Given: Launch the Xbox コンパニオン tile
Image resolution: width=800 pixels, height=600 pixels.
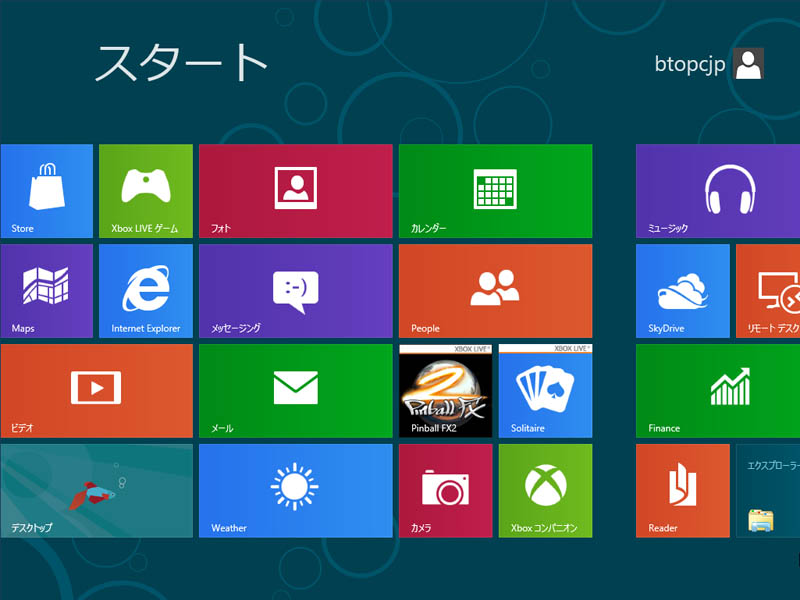Looking at the screenshot, I should pos(545,491).
